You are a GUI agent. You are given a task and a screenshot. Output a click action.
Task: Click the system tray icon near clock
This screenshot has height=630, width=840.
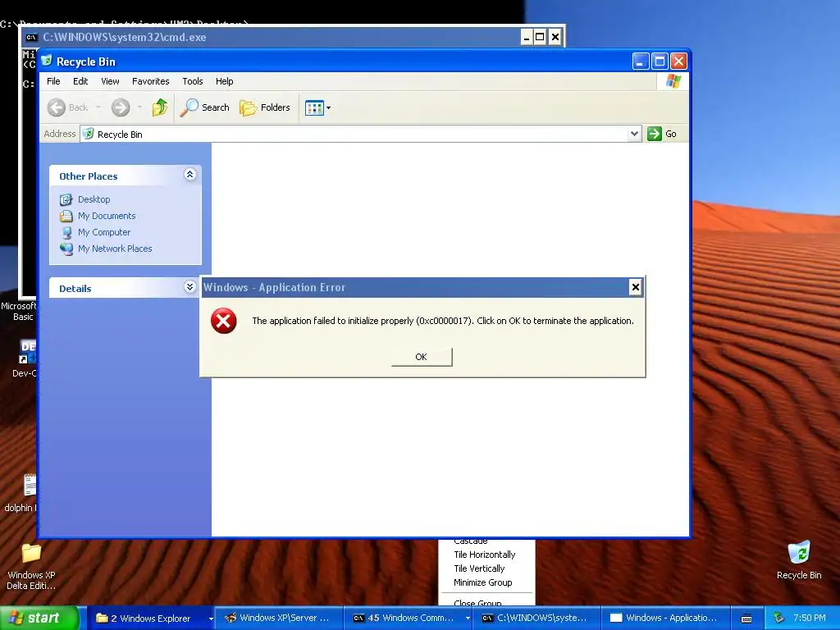(x=779, y=619)
